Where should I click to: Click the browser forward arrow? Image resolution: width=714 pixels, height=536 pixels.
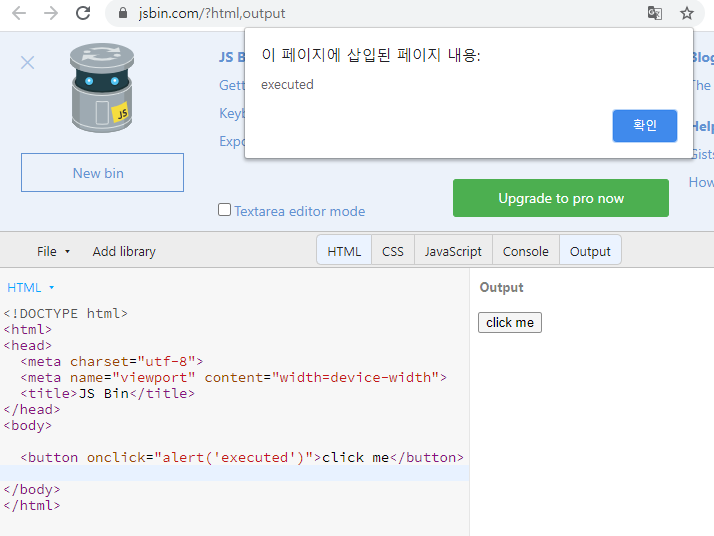[51, 13]
